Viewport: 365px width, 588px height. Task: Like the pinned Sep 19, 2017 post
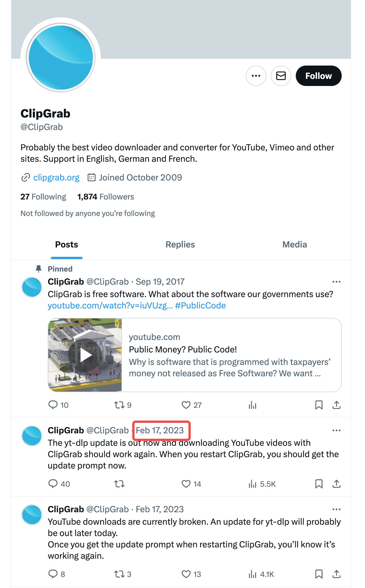click(191, 405)
